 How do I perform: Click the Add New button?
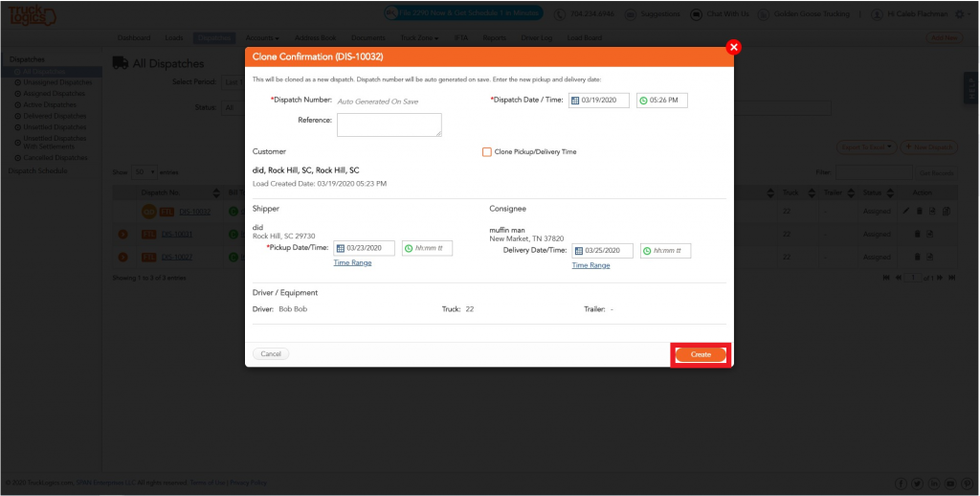[945, 38]
